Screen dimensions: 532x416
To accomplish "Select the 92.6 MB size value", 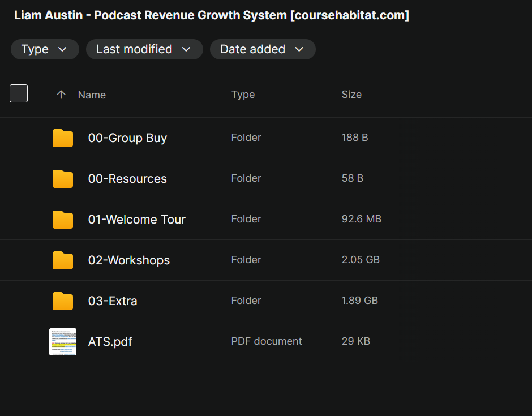I will coord(362,219).
